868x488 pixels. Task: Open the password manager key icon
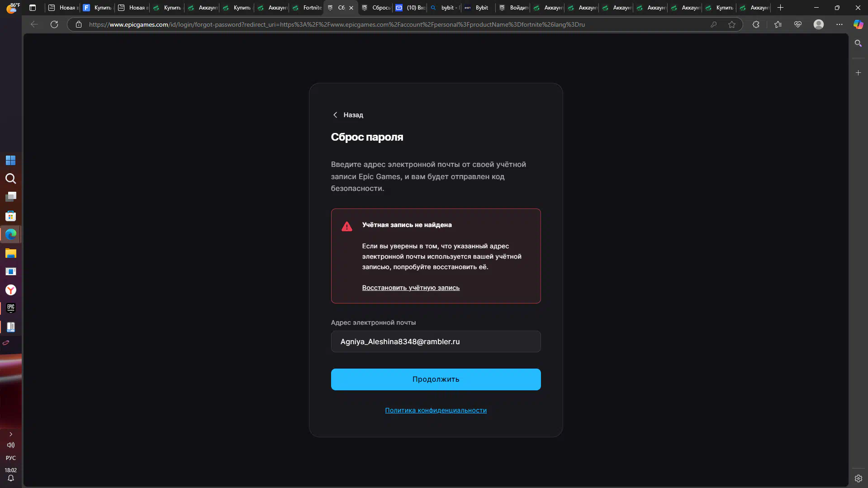pos(714,24)
